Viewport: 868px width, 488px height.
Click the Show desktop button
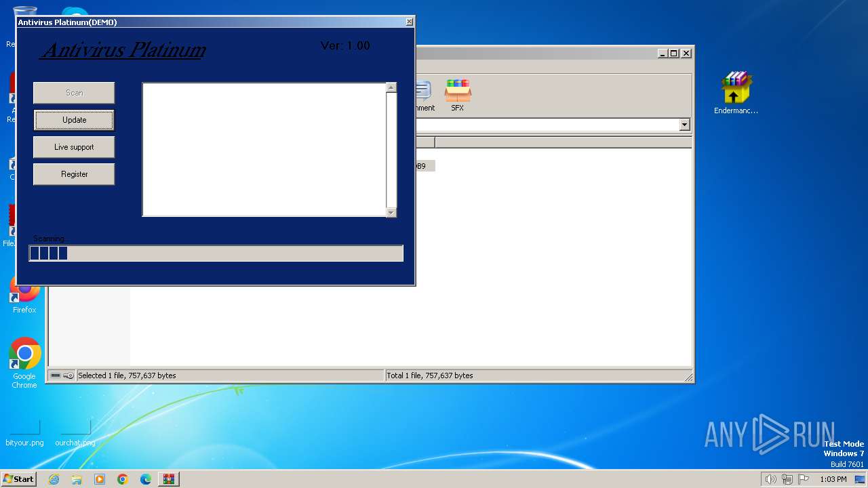tap(861, 479)
